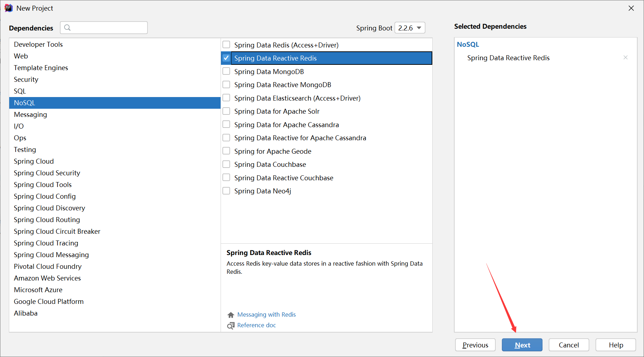The height and width of the screenshot is (357, 644).
Task: Remove Spring Data Reactive Redis from selected dependencies
Action: (626, 57)
